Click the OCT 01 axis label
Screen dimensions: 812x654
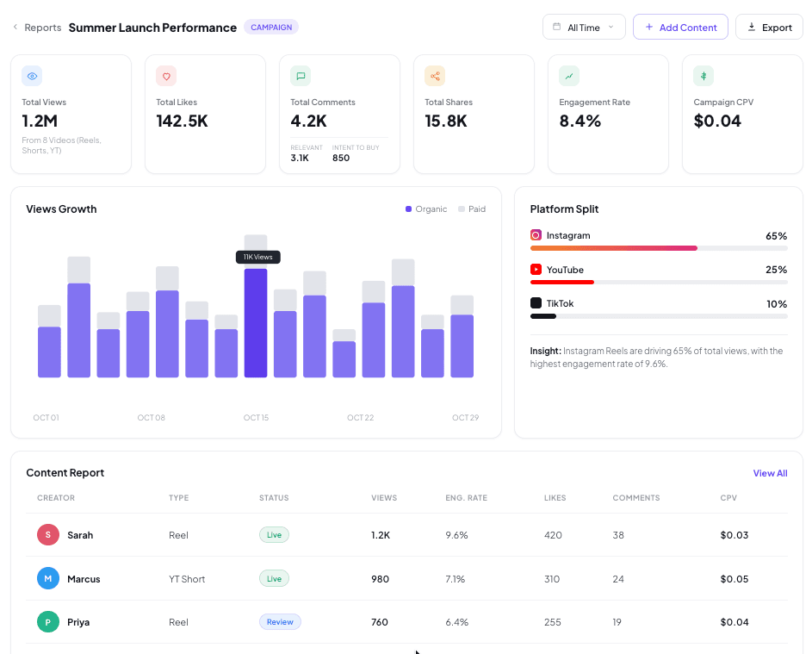46,418
